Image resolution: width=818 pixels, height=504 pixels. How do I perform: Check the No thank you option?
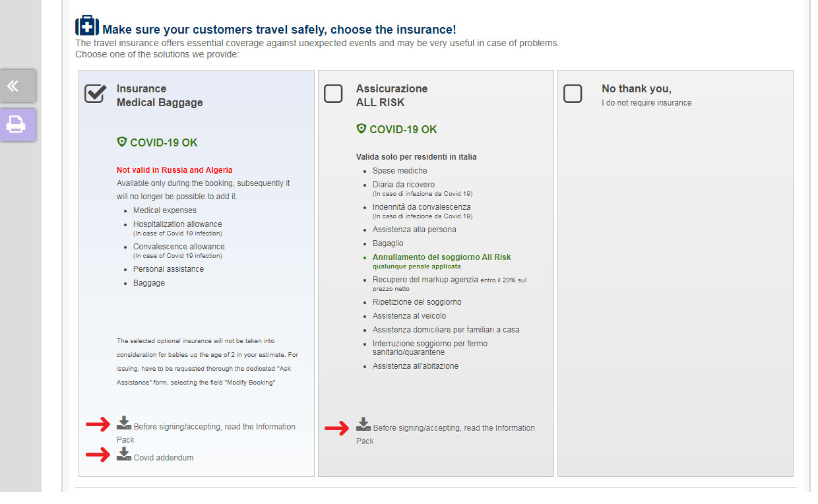573,93
